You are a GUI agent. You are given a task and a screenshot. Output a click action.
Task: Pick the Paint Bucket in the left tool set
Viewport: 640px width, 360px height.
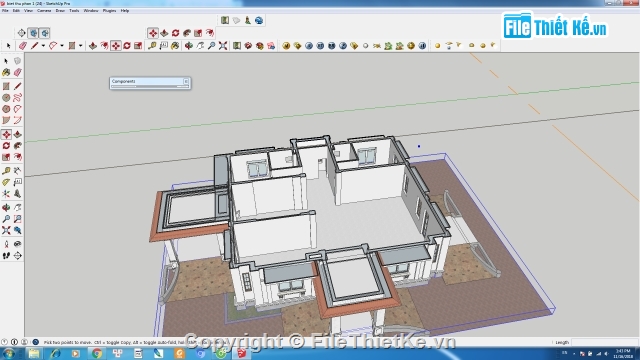pyautogui.click(x=6, y=72)
